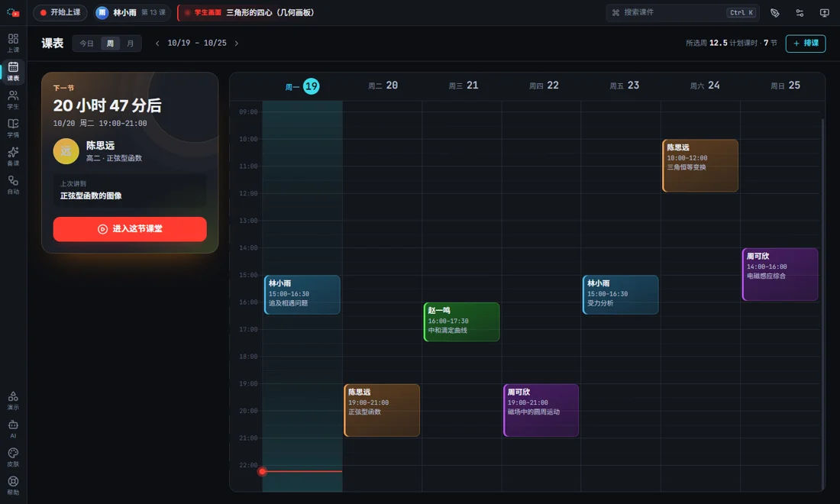This screenshot has width=840, height=504.
Task: Select the 周一 19 day header
Action: [302, 86]
